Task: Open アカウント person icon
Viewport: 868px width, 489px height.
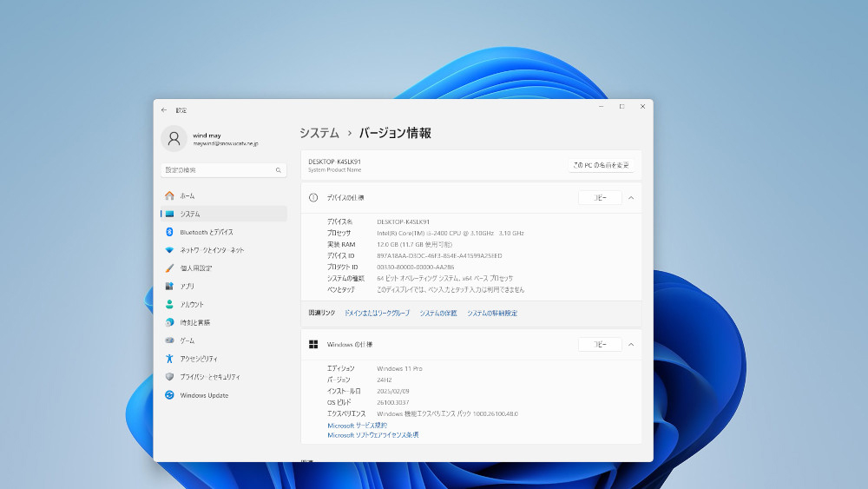Action: click(x=169, y=304)
